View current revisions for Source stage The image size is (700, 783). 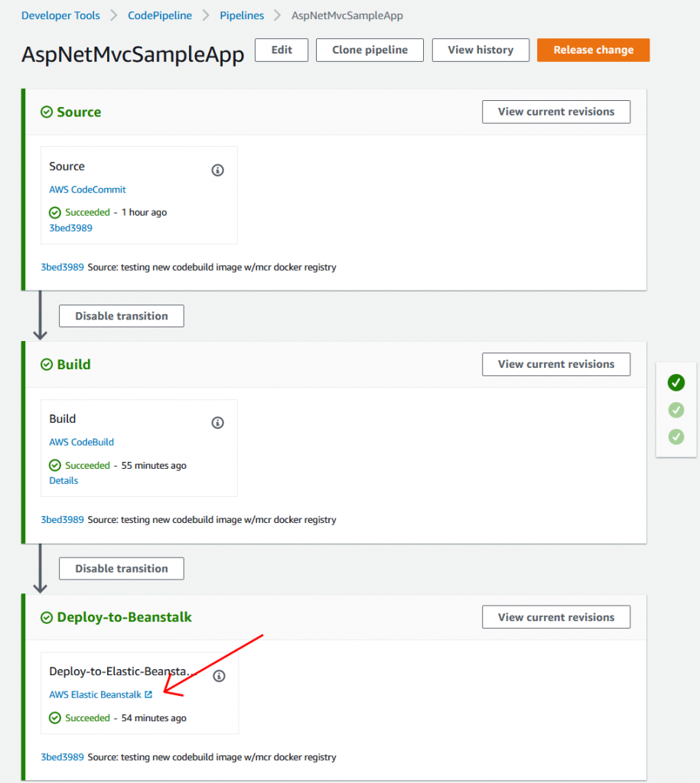point(556,112)
